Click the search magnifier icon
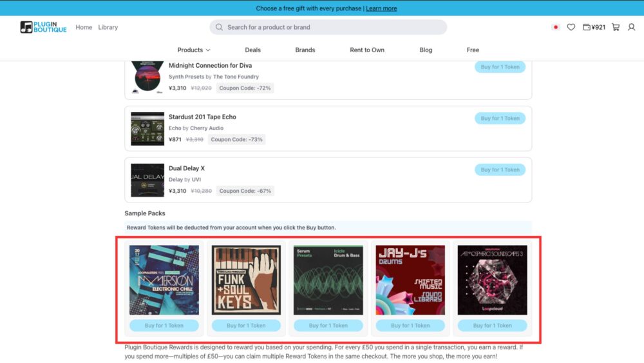This screenshot has width=644, height=363. (x=219, y=27)
